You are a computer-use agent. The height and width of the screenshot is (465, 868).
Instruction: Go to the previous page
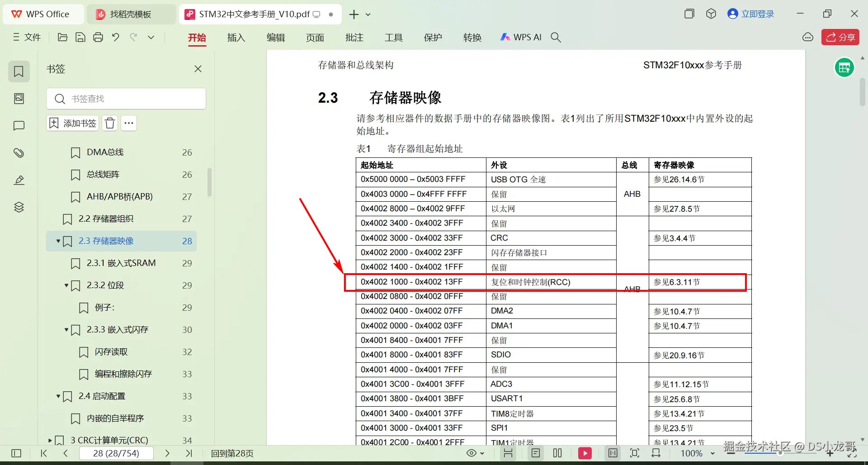coord(66,453)
